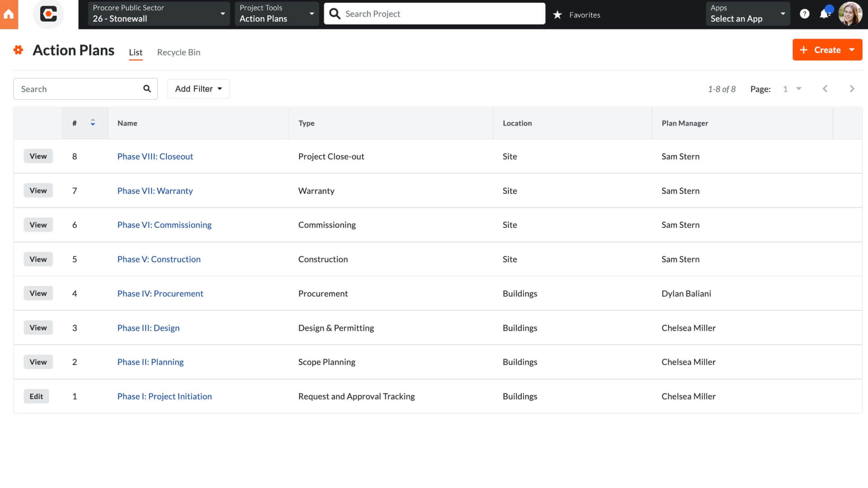Click the Favorites star icon
This screenshot has height=488, width=868.
click(557, 15)
